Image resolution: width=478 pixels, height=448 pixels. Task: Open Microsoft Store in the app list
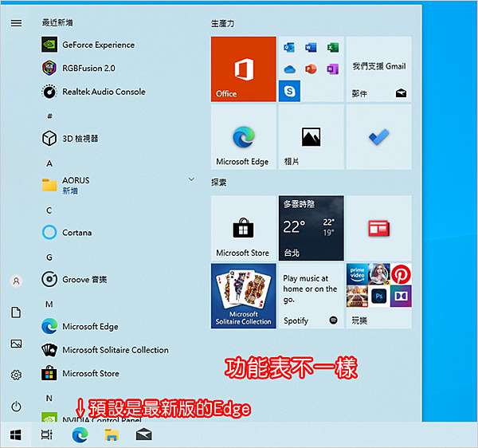(80, 373)
